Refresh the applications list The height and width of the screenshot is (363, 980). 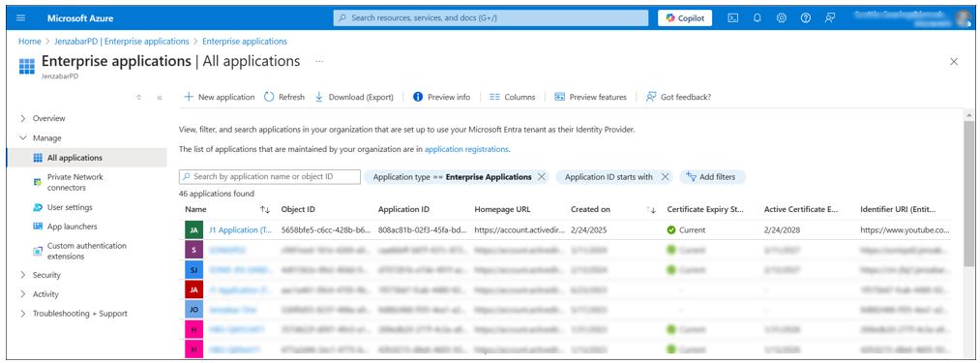coord(284,97)
